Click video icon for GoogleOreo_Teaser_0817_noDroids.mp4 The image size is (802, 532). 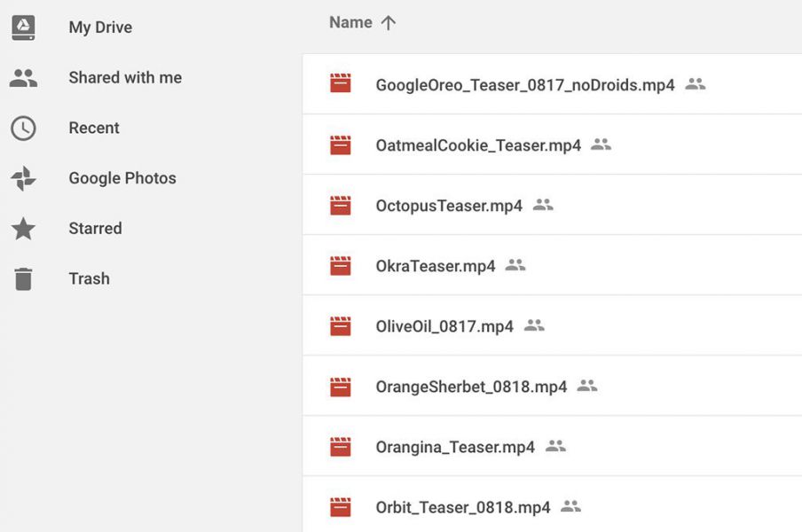point(340,83)
